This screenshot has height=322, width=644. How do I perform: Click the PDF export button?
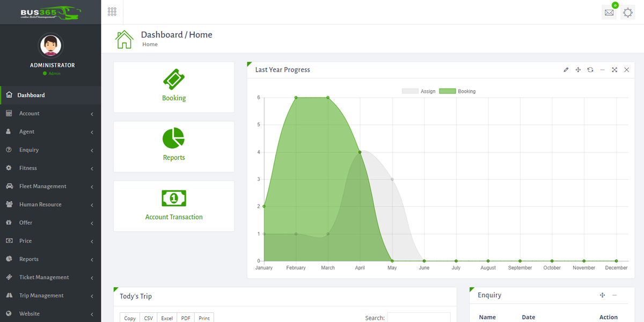coord(186,318)
